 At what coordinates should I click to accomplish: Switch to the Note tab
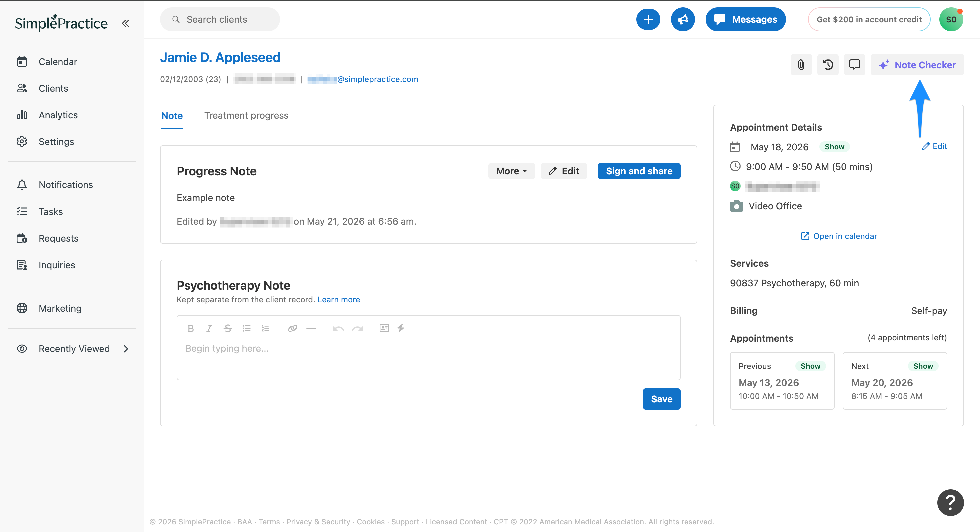(x=172, y=115)
